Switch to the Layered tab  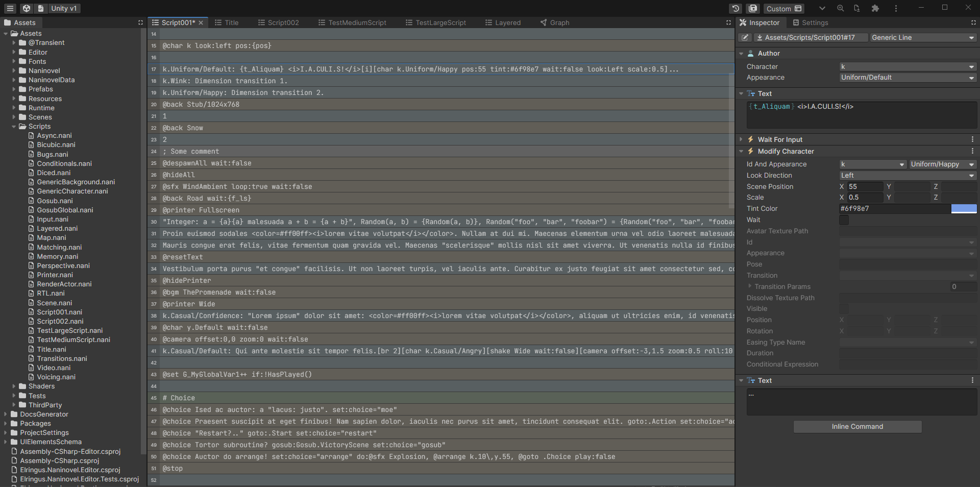click(503, 22)
